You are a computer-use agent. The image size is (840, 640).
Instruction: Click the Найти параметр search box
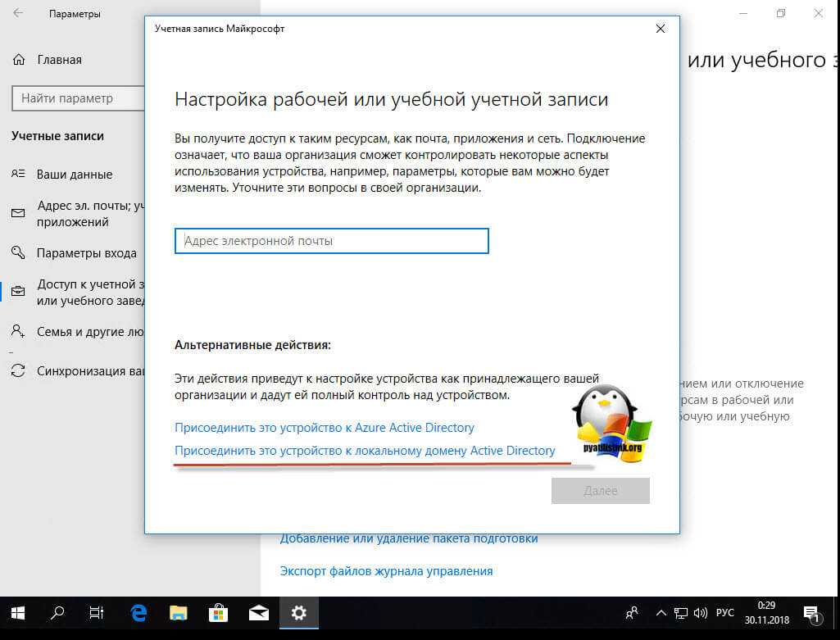click(x=74, y=98)
